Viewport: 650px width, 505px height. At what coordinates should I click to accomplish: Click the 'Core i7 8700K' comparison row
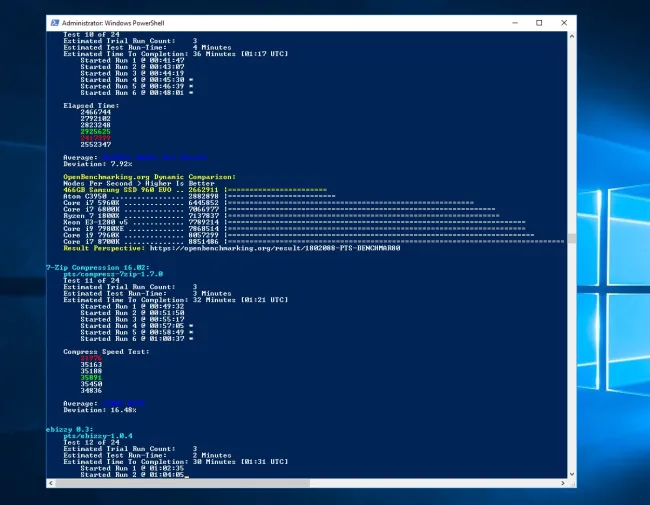point(313,241)
